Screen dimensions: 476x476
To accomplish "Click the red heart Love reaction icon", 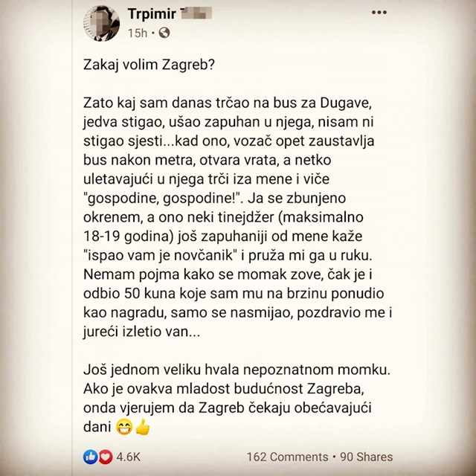I will pos(105,457).
